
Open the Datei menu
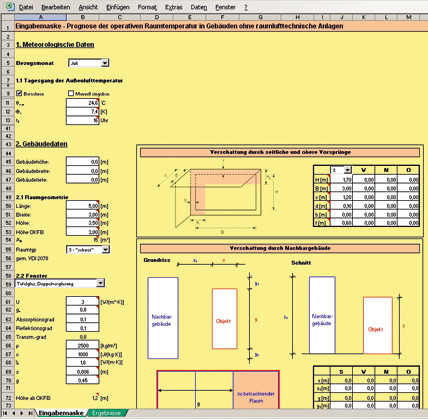coord(26,7)
